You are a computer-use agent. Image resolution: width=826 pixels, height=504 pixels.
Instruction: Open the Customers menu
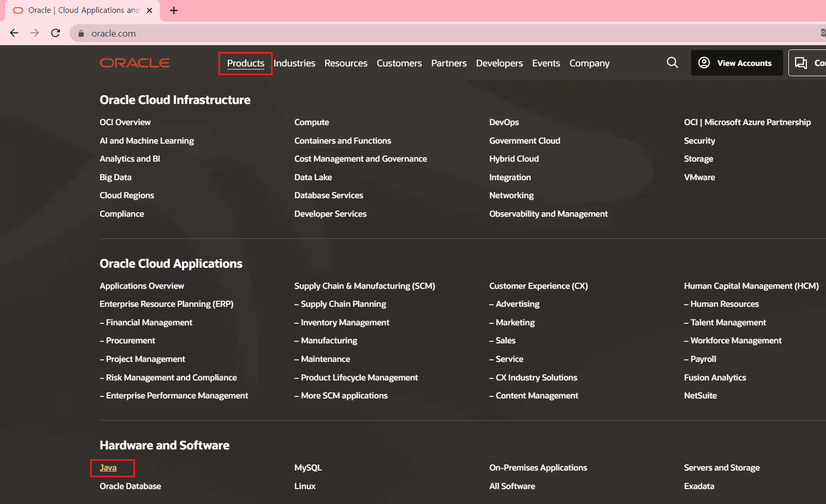click(399, 63)
